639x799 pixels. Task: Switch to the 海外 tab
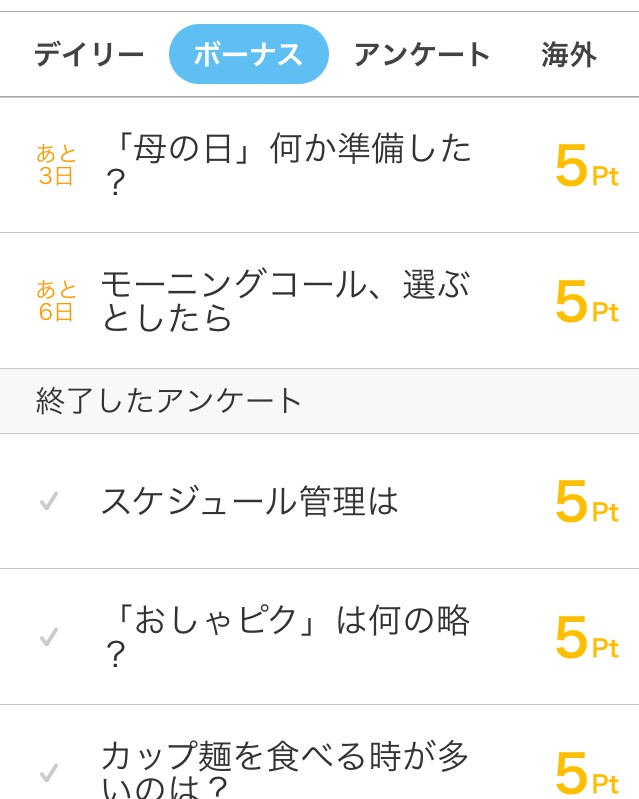point(569,55)
